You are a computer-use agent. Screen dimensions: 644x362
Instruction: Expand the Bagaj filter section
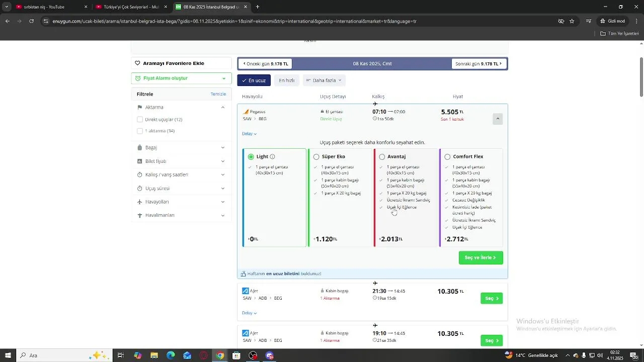223,148
